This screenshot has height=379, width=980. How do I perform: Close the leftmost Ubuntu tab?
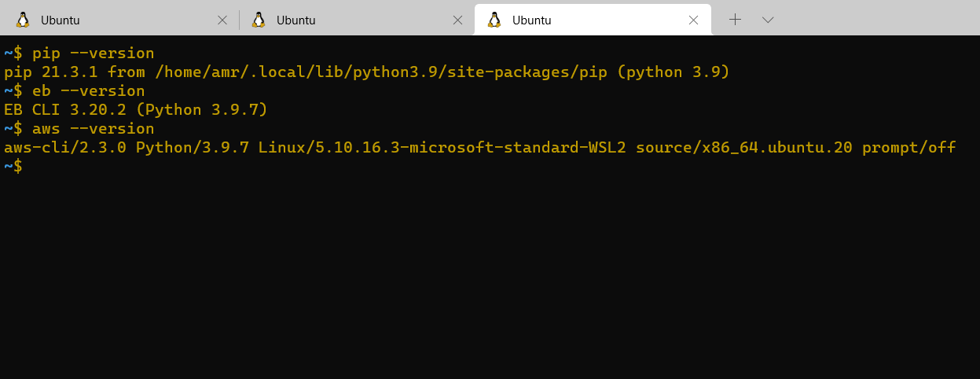[x=222, y=20]
